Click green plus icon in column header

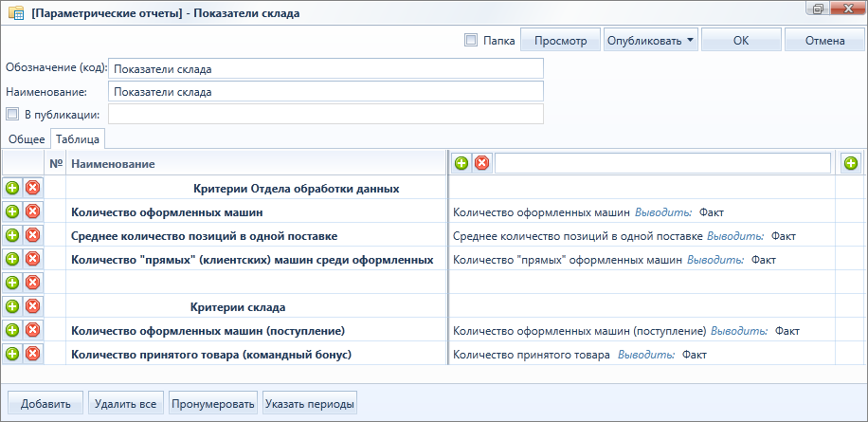(x=461, y=163)
